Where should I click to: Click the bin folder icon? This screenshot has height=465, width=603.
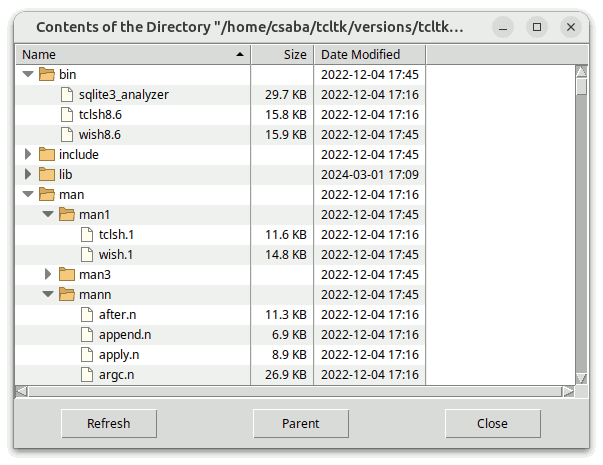47,74
